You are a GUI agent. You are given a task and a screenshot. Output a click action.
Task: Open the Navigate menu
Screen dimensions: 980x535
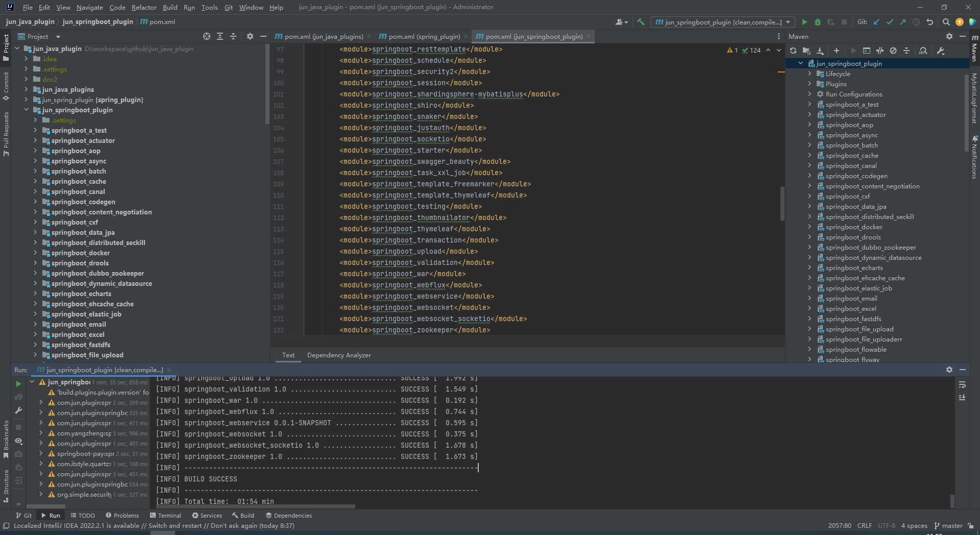pyautogui.click(x=90, y=7)
